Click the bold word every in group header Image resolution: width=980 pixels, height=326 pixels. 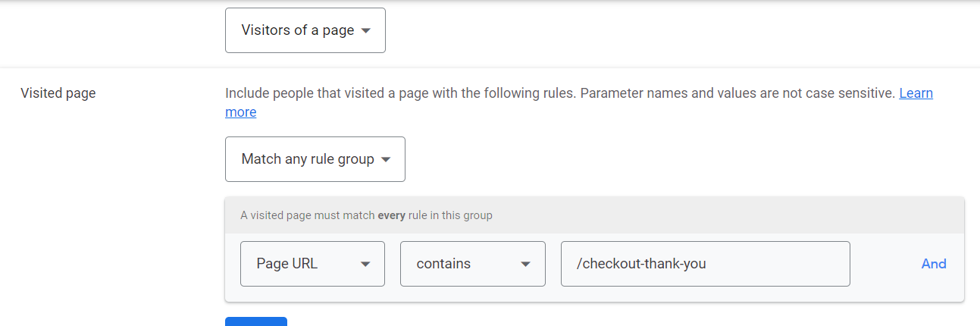point(391,215)
